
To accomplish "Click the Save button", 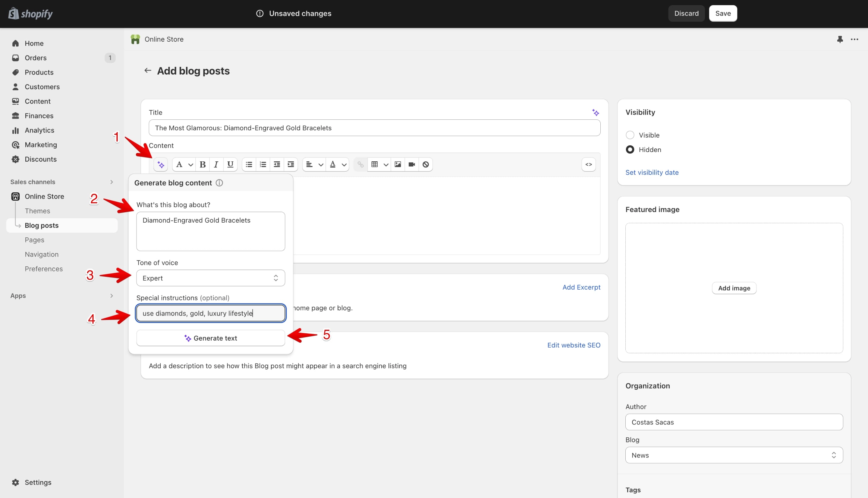I will 723,13.
